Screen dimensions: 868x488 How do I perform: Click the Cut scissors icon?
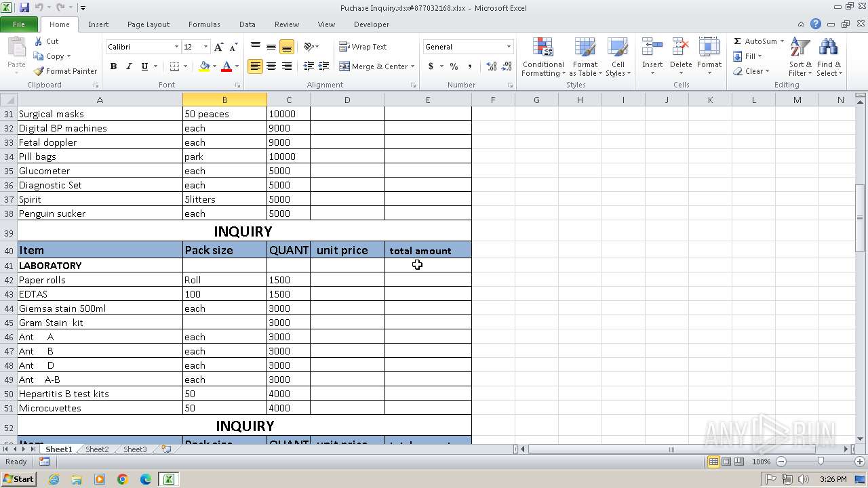pos(39,41)
